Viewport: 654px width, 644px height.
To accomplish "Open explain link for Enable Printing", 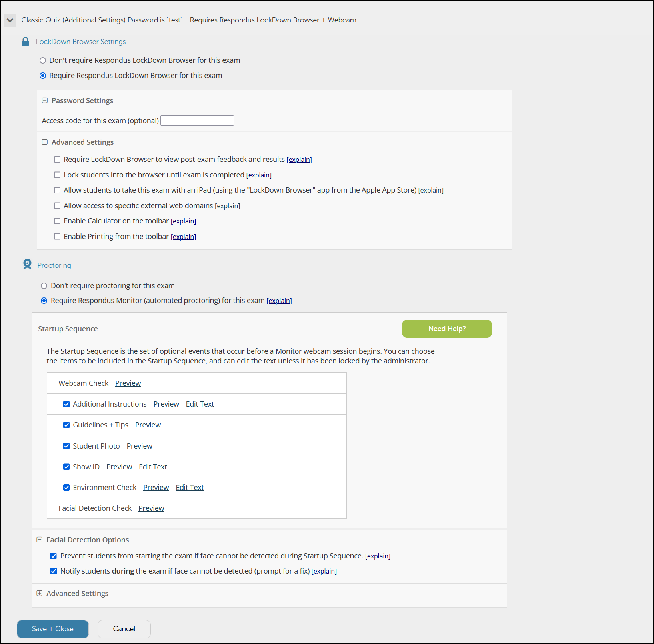I will (x=183, y=237).
